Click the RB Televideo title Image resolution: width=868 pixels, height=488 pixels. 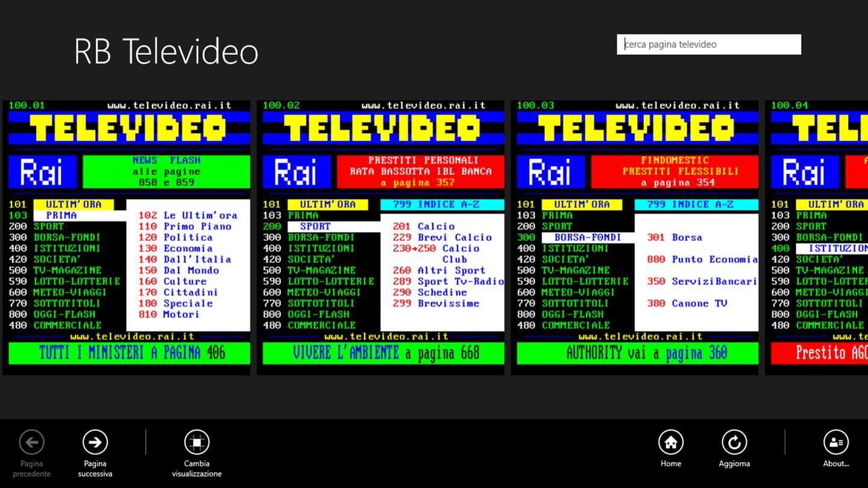tap(166, 52)
